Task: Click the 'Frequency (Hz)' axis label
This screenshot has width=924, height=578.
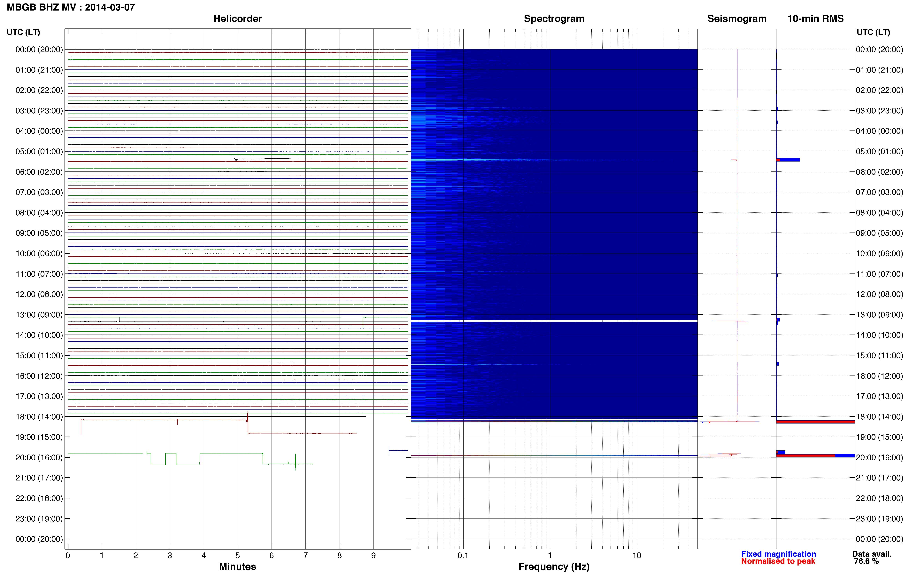Action: tap(554, 566)
